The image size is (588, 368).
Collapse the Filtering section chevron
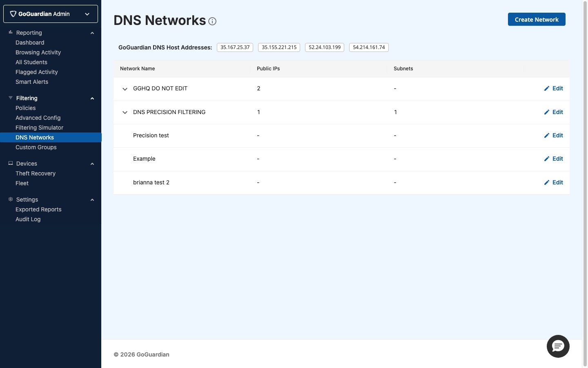pos(92,98)
